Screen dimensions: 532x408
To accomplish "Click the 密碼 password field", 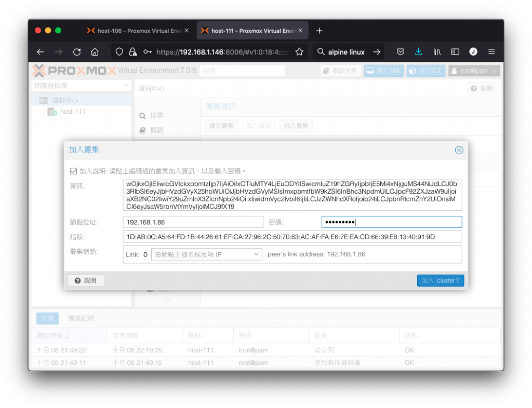I will point(392,222).
